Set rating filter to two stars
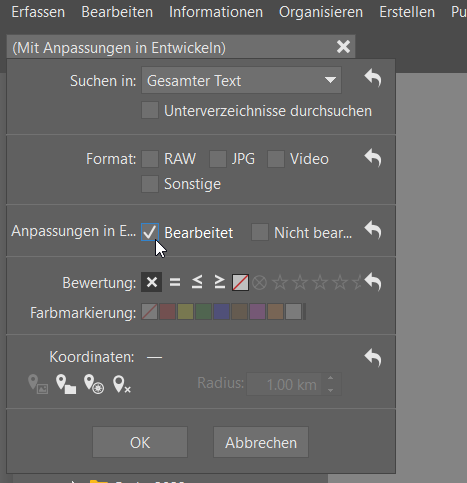Image resolution: width=467 pixels, height=483 pixels. point(300,283)
